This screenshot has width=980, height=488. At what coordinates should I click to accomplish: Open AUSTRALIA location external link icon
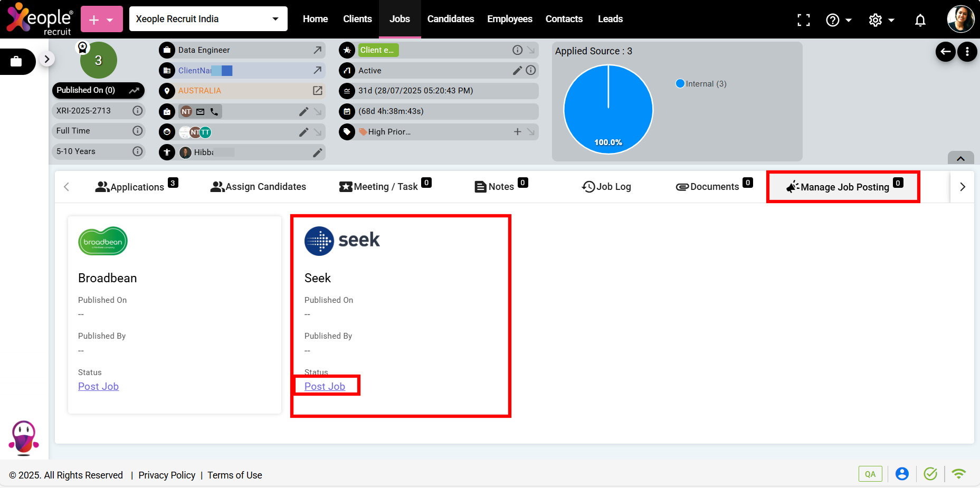[x=317, y=91]
